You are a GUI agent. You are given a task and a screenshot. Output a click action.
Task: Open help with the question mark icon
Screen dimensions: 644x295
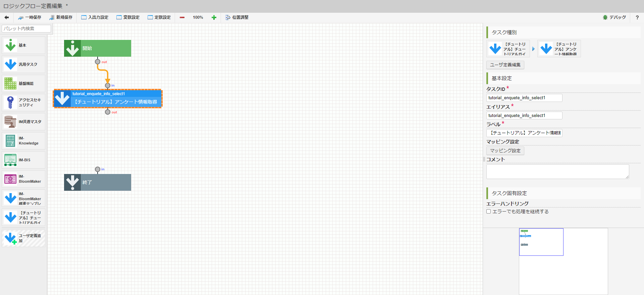[637, 17]
